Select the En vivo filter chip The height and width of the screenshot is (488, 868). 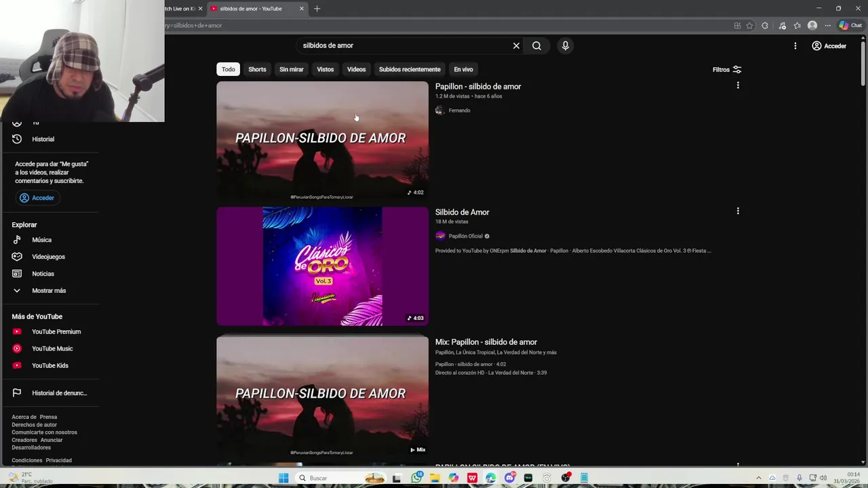coord(463,69)
